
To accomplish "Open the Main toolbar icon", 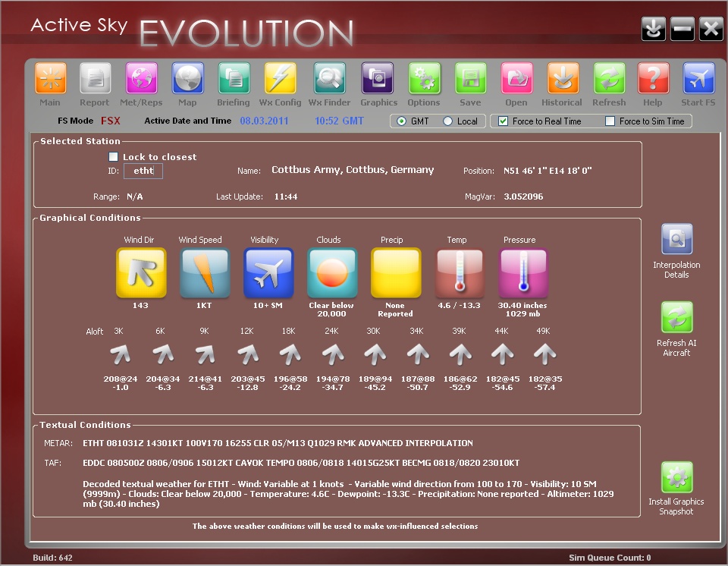I will [x=51, y=78].
